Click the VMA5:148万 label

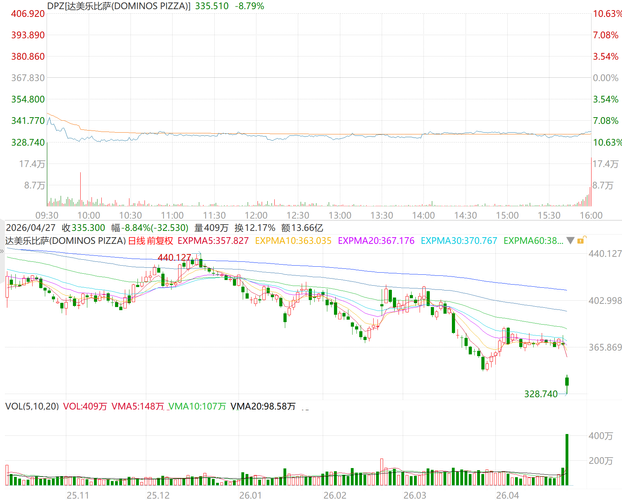pos(138,406)
